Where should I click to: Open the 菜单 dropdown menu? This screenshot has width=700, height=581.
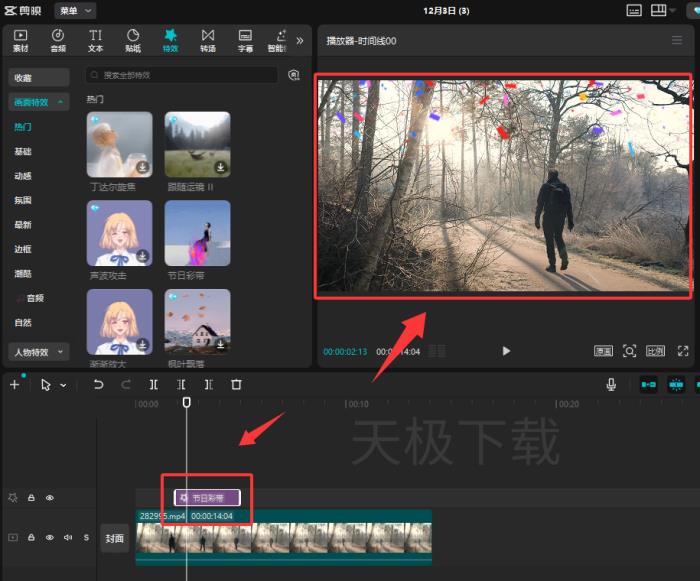point(75,10)
